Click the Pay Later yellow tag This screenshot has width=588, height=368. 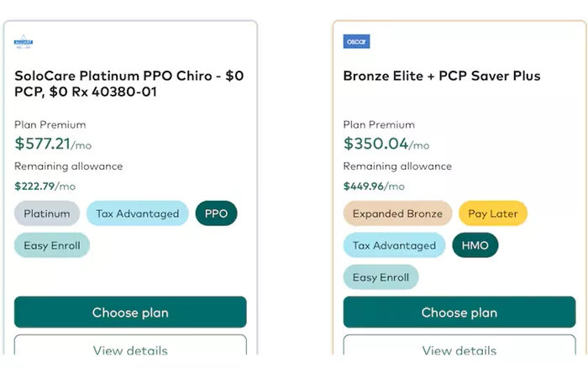coord(493,213)
